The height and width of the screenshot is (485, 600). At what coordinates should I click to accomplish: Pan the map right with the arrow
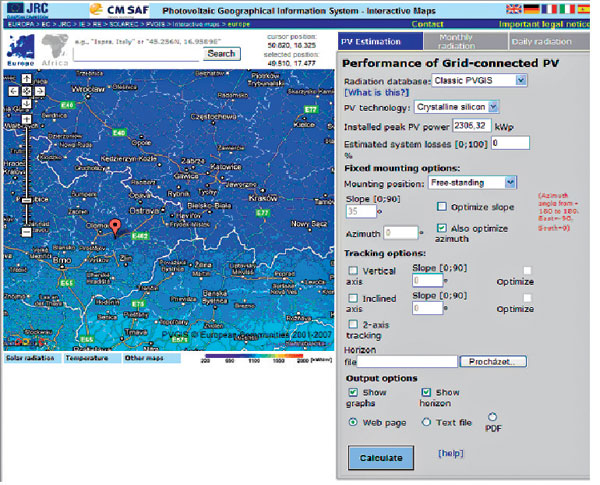[40, 91]
